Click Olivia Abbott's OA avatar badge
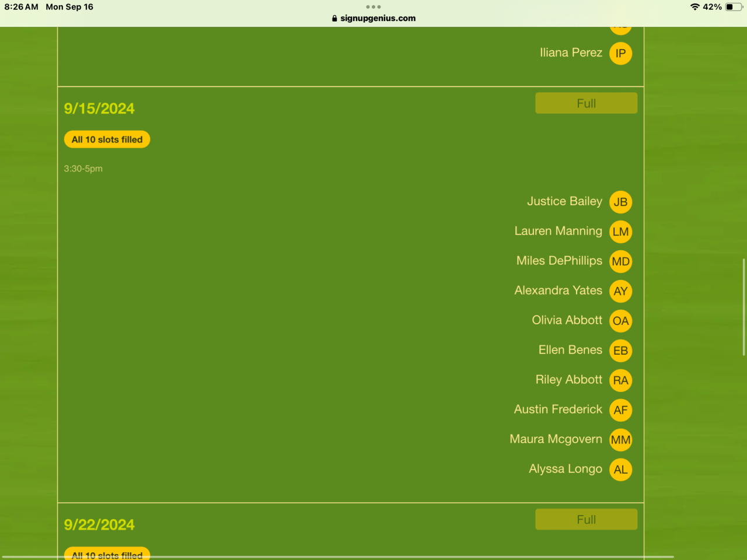 pyautogui.click(x=620, y=321)
